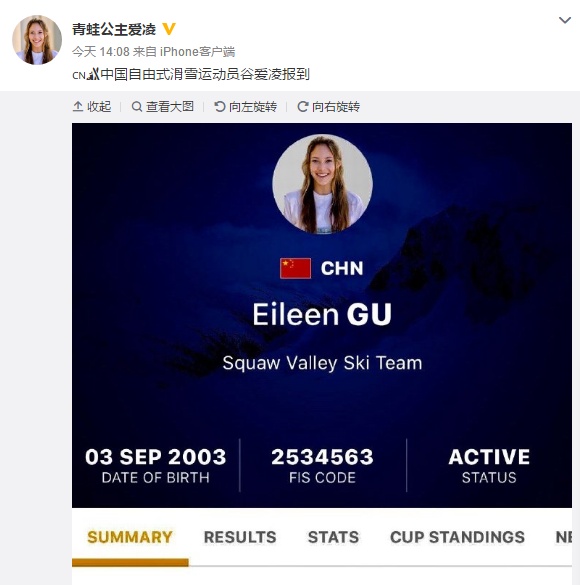Click the iPhone客户端 source link

pos(197,51)
